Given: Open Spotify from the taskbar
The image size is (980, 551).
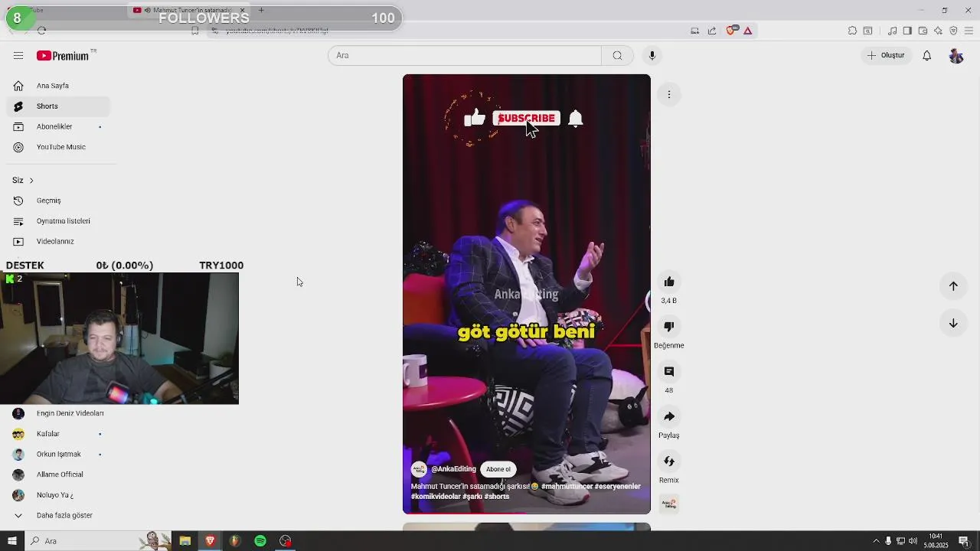Looking at the screenshot, I should (260, 541).
